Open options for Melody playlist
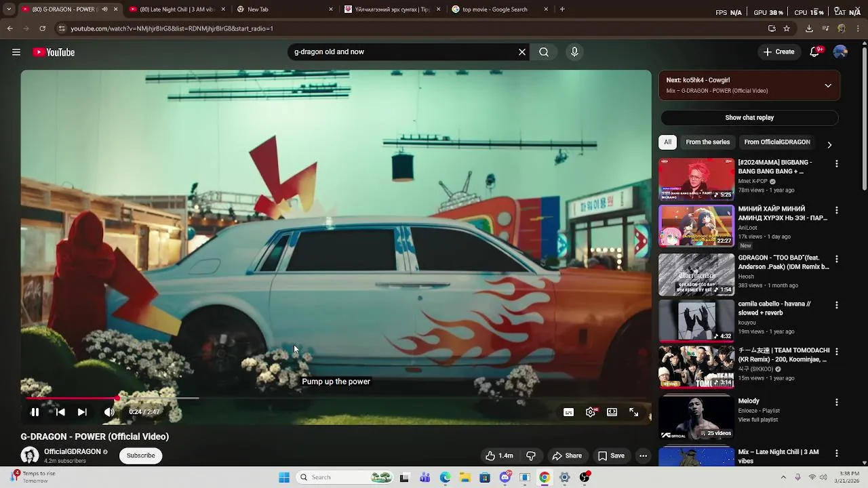Screen dimensions: 868x488 (836, 403)
